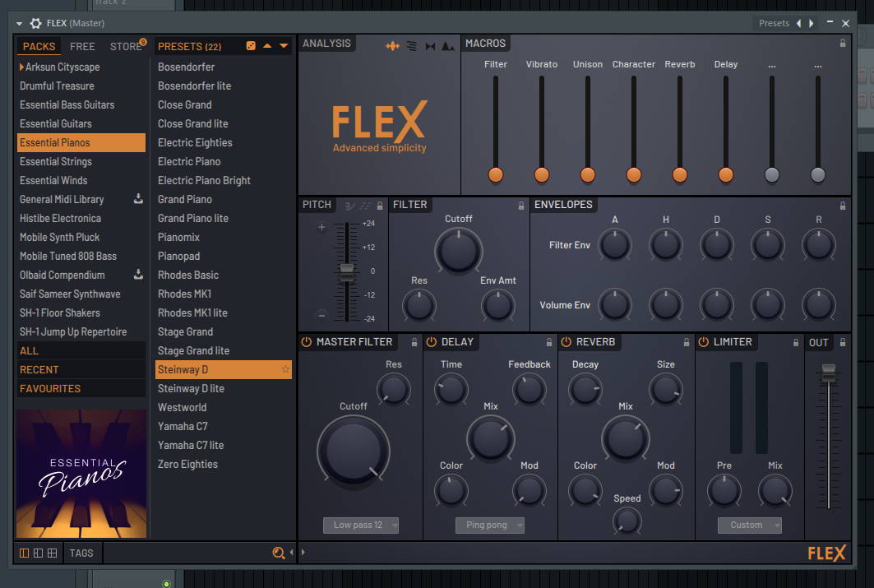Download the Olbaid Compendium pack
874x588 pixels.
tap(138, 274)
